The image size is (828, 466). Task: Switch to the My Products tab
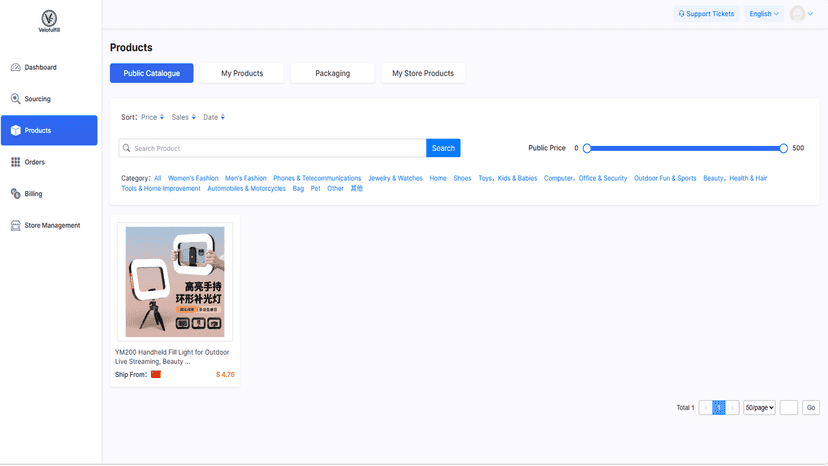(x=242, y=73)
